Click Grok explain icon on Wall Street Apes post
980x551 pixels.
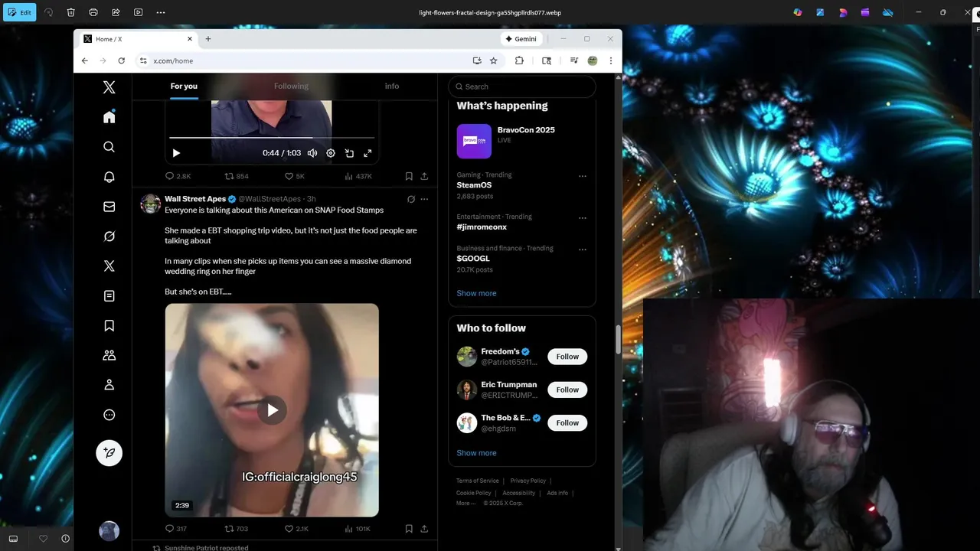point(411,199)
